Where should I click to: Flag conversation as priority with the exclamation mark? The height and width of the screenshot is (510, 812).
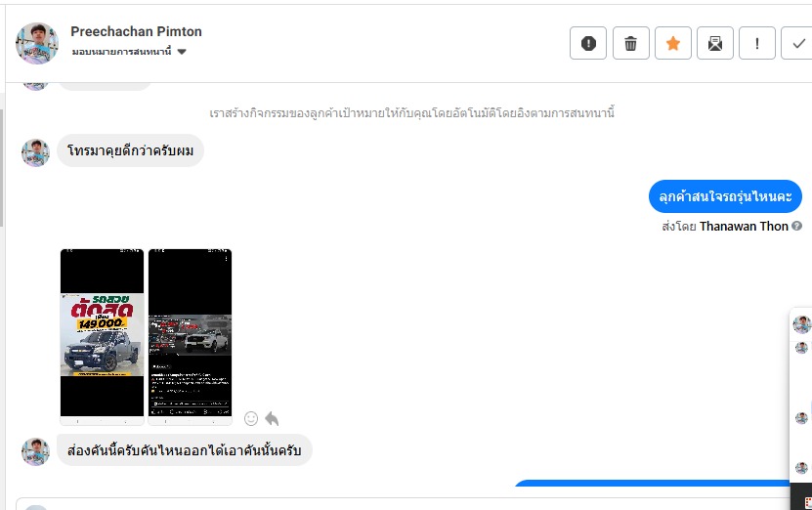point(757,43)
